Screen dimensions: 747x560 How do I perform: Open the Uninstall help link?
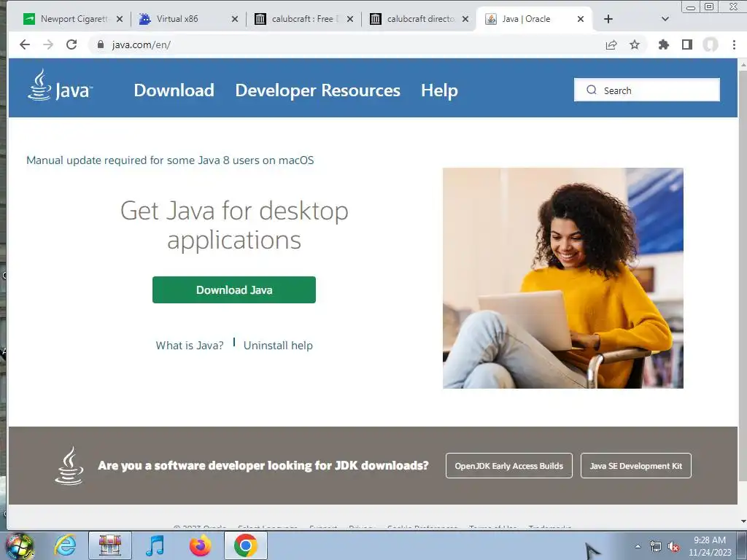[278, 345]
